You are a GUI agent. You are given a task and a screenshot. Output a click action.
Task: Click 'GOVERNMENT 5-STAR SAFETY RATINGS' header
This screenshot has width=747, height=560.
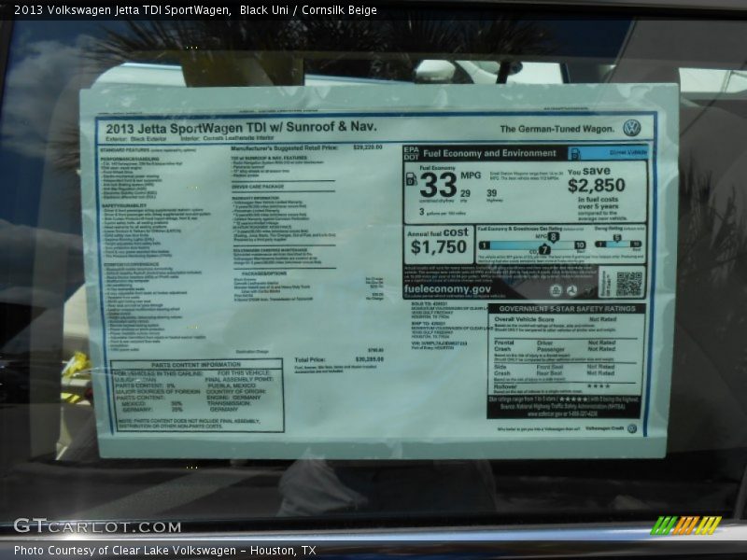coord(567,309)
